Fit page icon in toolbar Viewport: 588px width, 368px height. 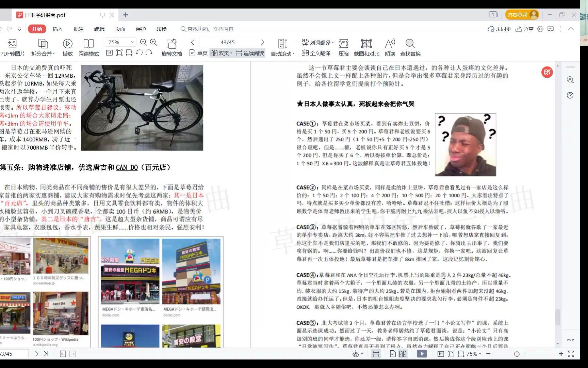119,53
